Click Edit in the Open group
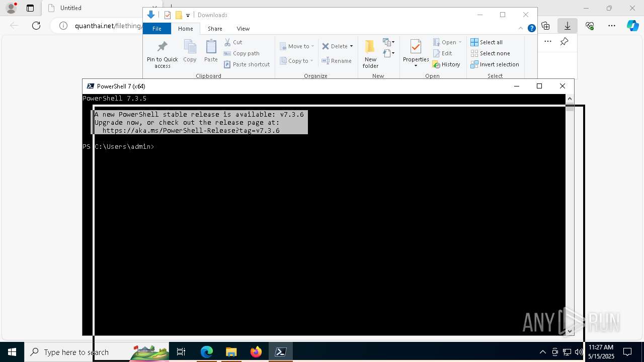The image size is (644, 362). point(442,53)
